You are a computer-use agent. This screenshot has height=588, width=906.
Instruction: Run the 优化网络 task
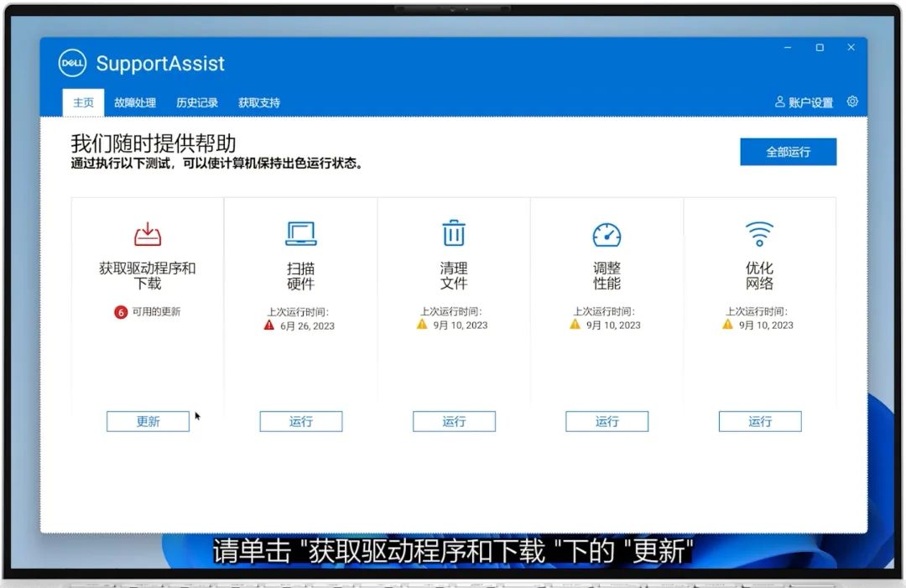coord(759,421)
